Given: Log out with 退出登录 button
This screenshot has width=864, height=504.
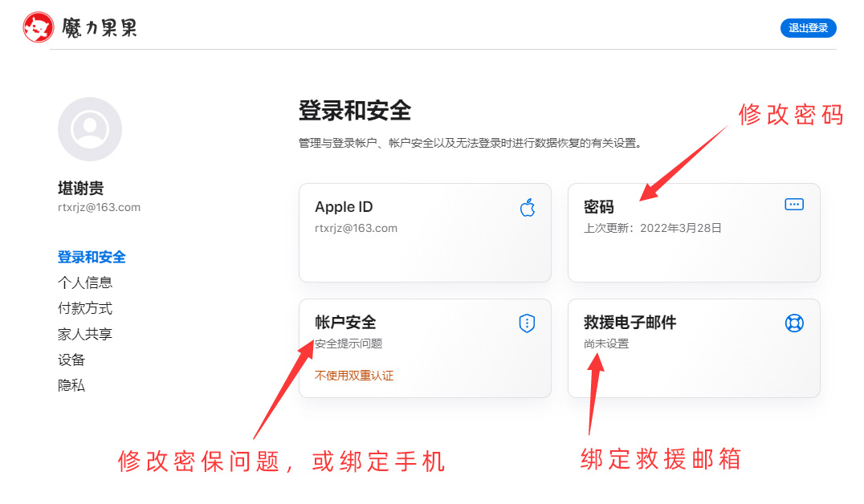Looking at the screenshot, I should (809, 28).
